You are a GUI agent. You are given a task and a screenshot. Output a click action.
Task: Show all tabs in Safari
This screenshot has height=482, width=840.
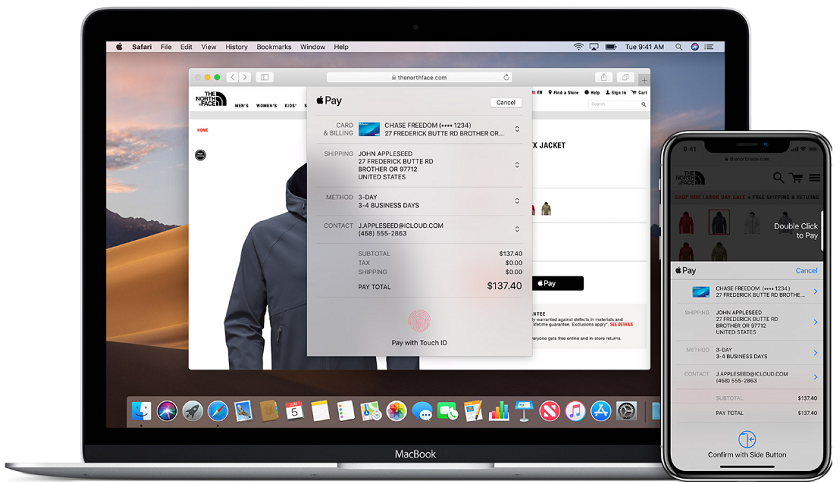tap(625, 77)
